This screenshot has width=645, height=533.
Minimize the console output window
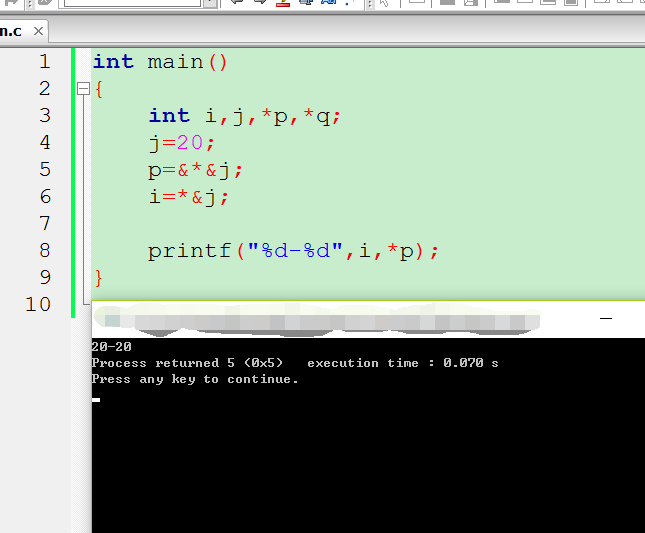[x=606, y=318]
